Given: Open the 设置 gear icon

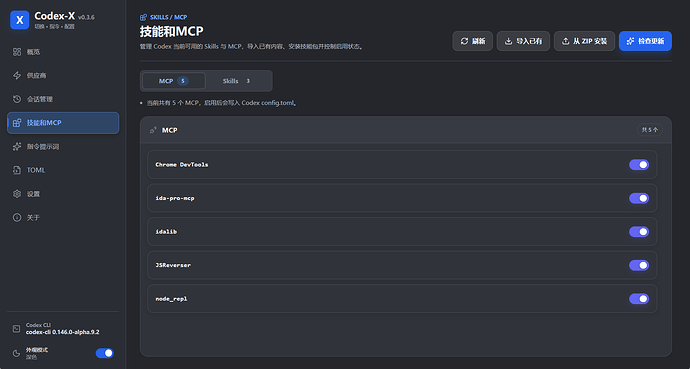Looking at the screenshot, I should pyautogui.click(x=17, y=194).
